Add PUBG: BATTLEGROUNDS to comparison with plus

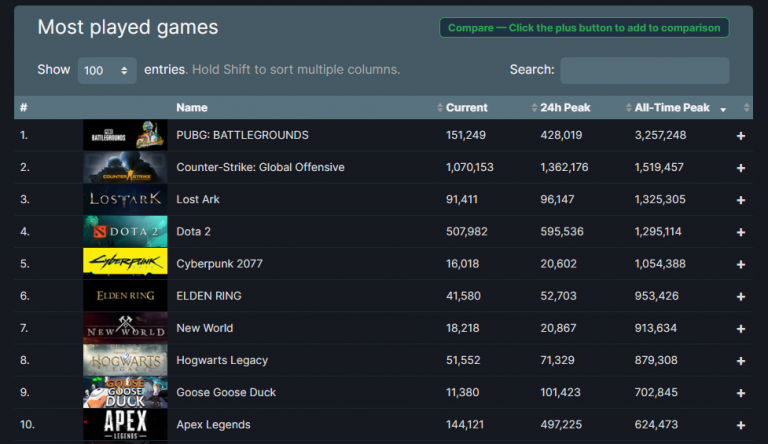click(741, 136)
